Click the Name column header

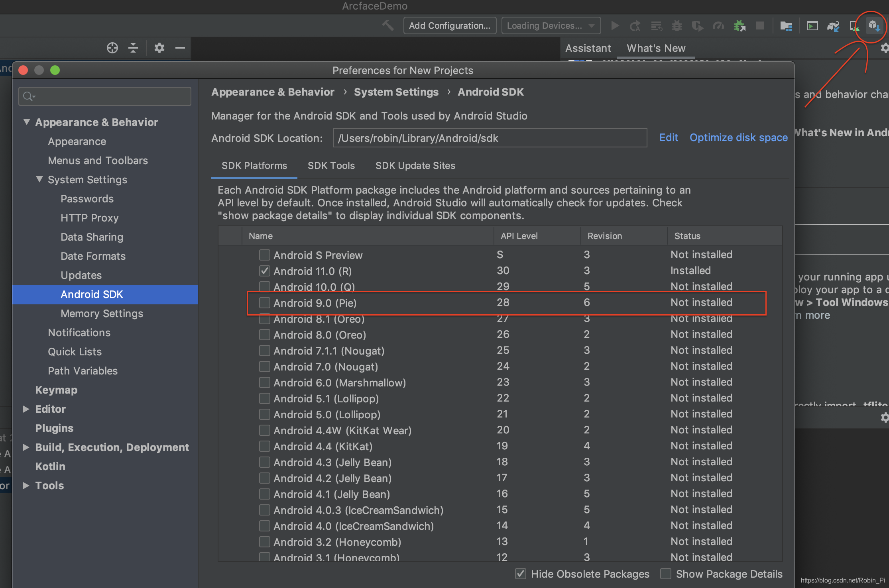pos(368,236)
